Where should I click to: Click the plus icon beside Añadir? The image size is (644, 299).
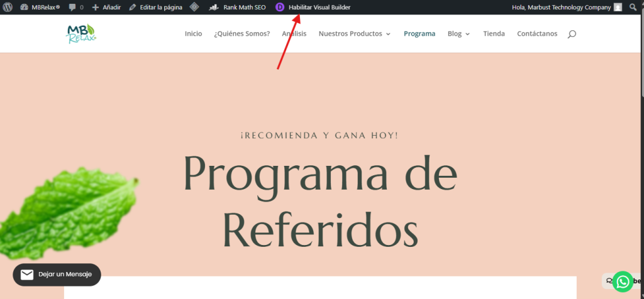[96, 8]
